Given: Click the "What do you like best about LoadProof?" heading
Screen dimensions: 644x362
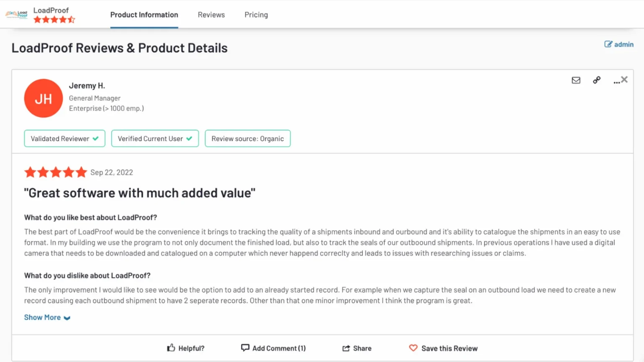Looking at the screenshot, I should pyautogui.click(x=91, y=217).
